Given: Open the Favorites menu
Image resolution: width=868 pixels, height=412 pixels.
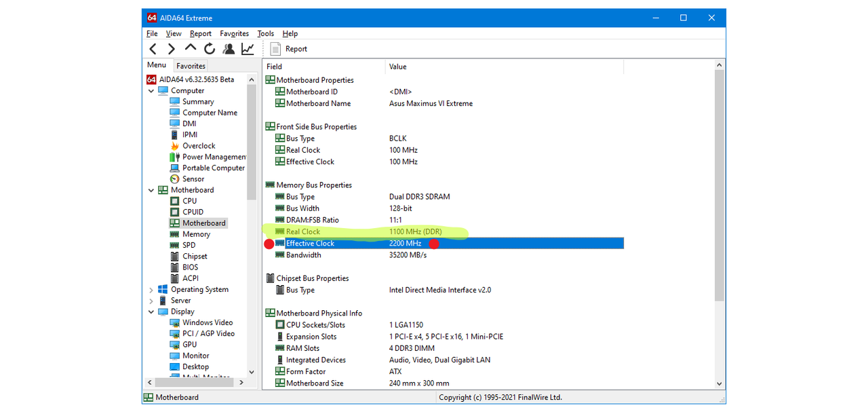Looking at the screenshot, I should click(x=235, y=33).
